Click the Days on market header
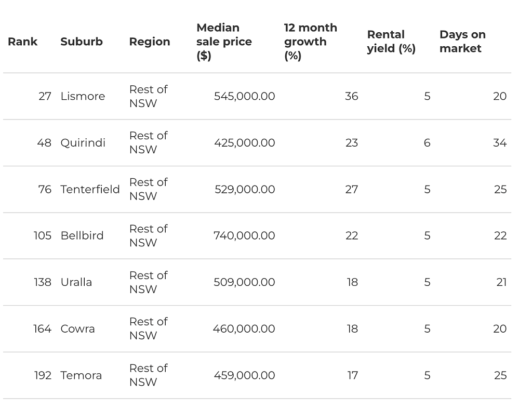This screenshot has height=407, width=532. [462, 42]
